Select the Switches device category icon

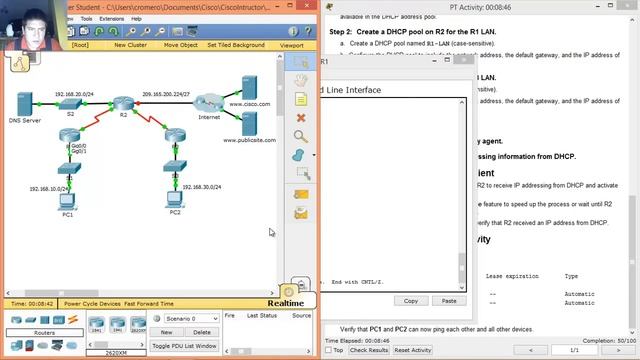(x=31, y=320)
